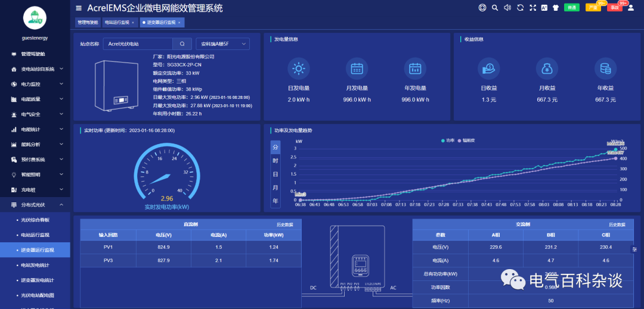Expand the 能耗分析 menu

(x=35, y=144)
